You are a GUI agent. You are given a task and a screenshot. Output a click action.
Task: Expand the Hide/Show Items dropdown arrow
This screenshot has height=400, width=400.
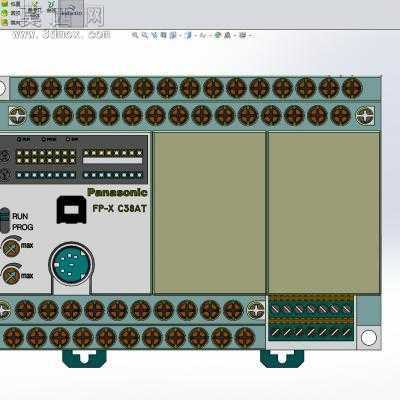[209, 35]
